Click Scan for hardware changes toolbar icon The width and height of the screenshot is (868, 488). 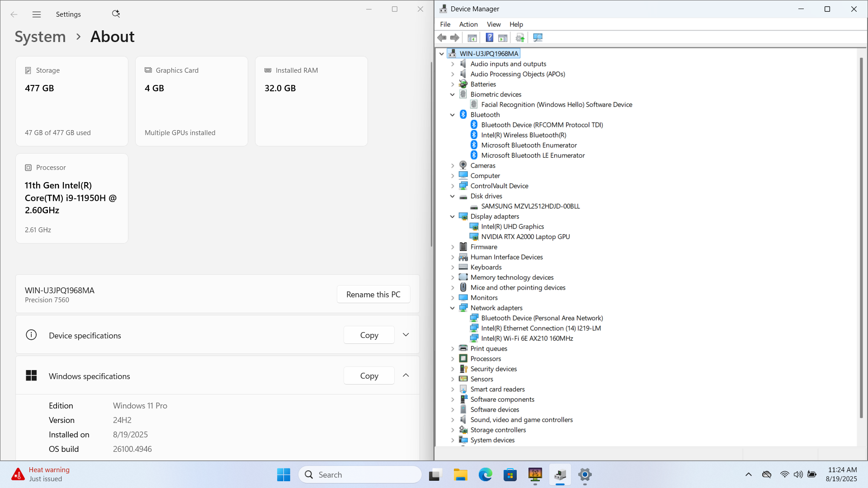tap(538, 38)
